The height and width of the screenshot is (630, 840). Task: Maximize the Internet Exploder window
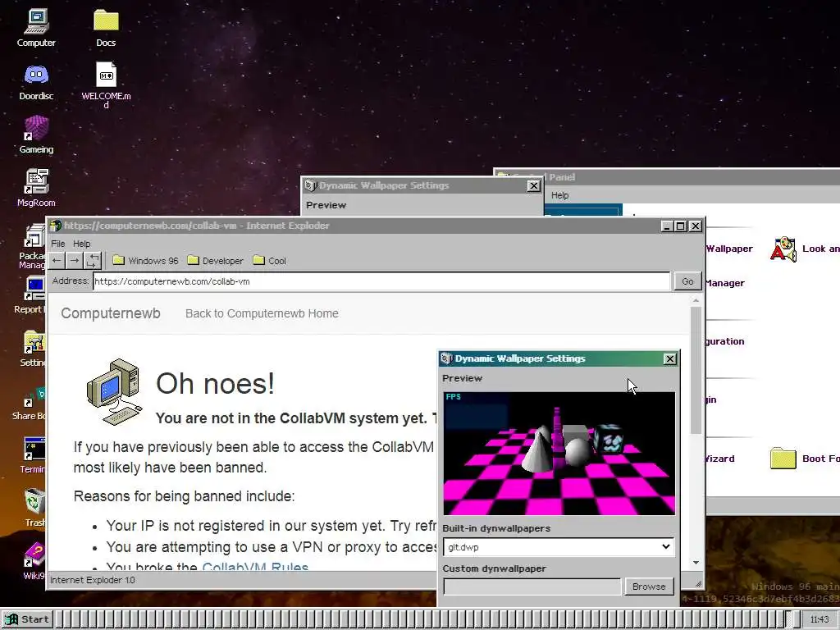[680, 226]
